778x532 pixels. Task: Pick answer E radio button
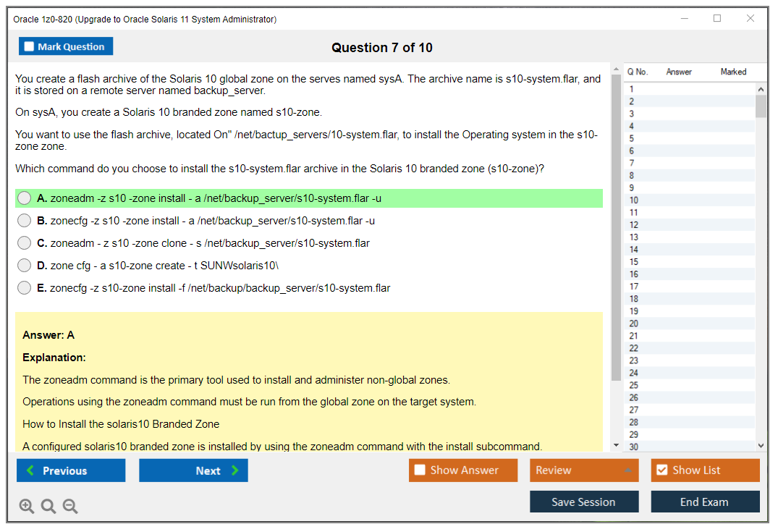[x=25, y=288]
